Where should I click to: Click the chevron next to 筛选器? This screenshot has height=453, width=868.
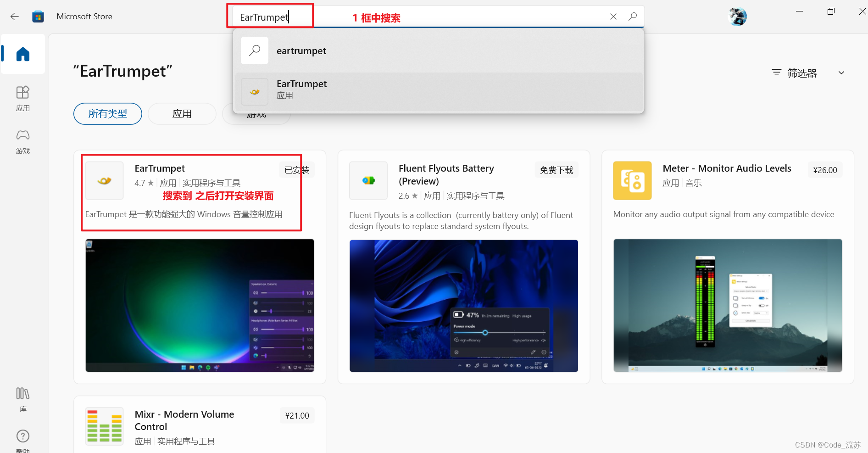[x=841, y=73]
